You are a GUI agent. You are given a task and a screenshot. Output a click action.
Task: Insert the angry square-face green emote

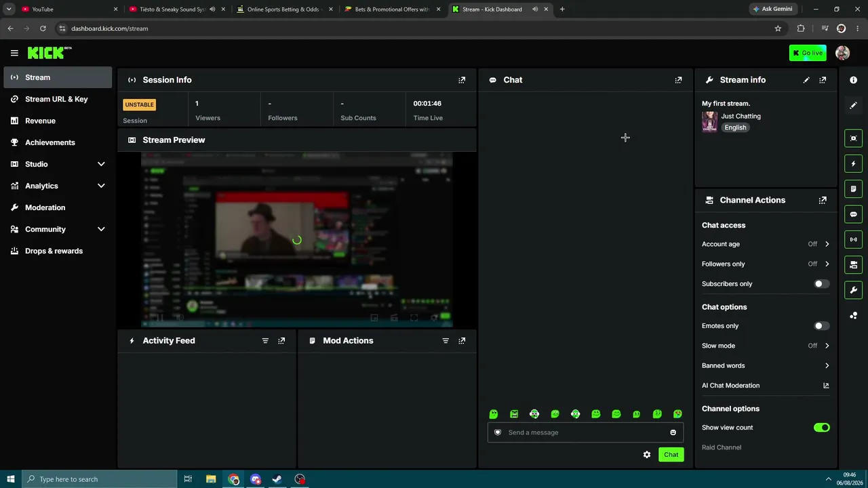(514, 414)
